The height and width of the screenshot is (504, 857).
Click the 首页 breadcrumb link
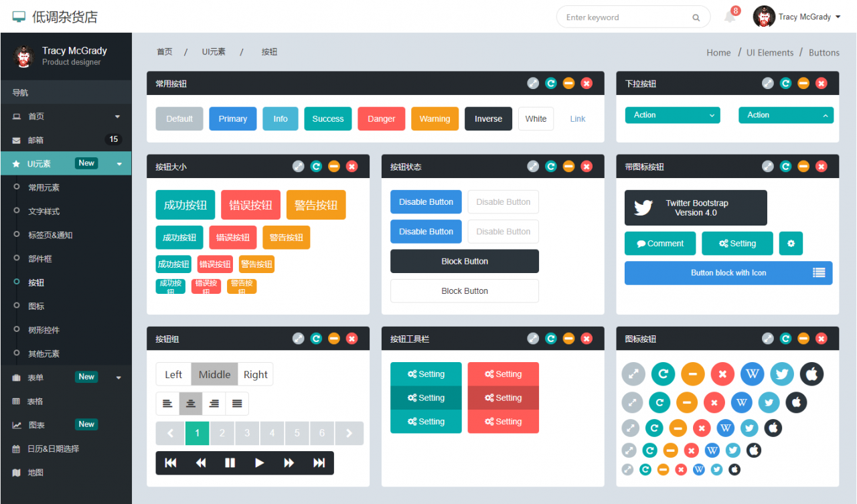pos(165,52)
